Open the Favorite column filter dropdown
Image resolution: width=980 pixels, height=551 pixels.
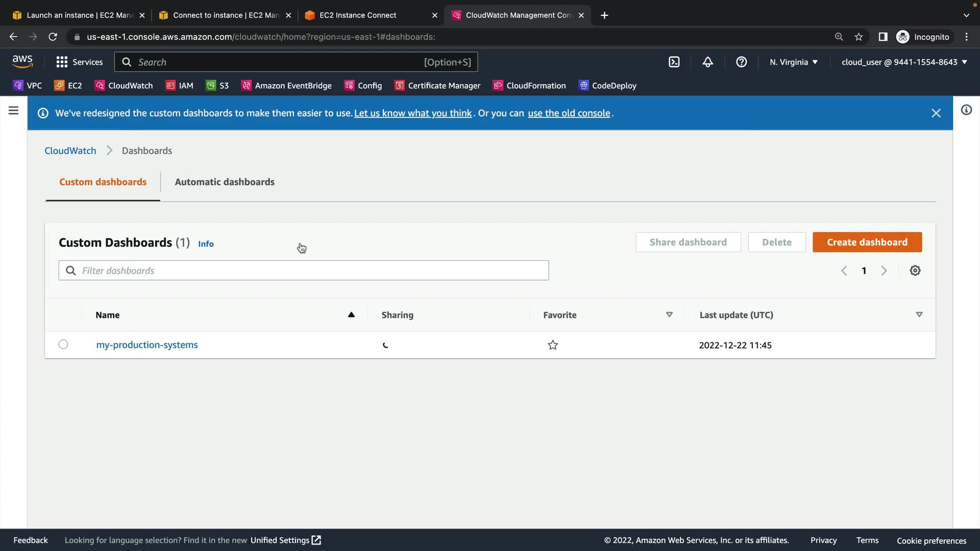click(x=669, y=315)
